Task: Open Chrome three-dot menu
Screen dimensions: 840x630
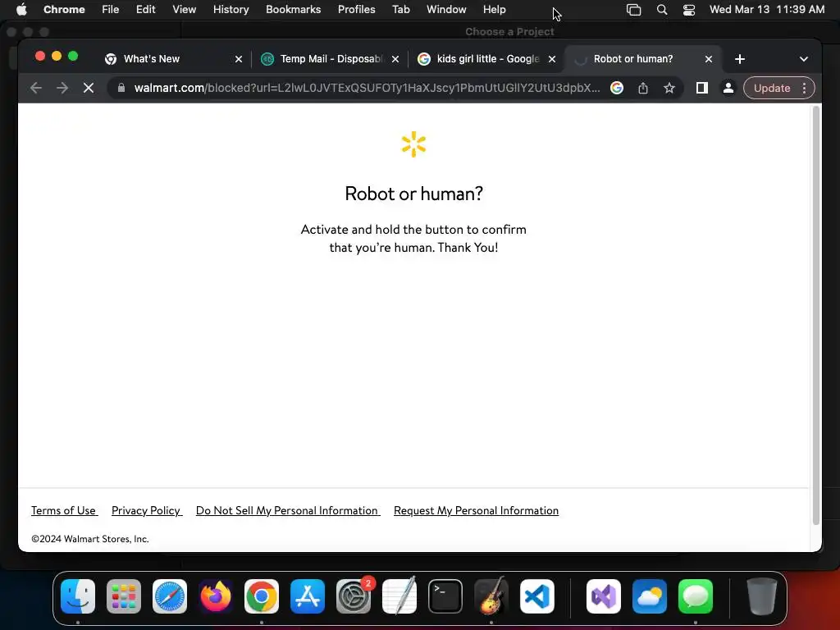Action: [804, 88]
